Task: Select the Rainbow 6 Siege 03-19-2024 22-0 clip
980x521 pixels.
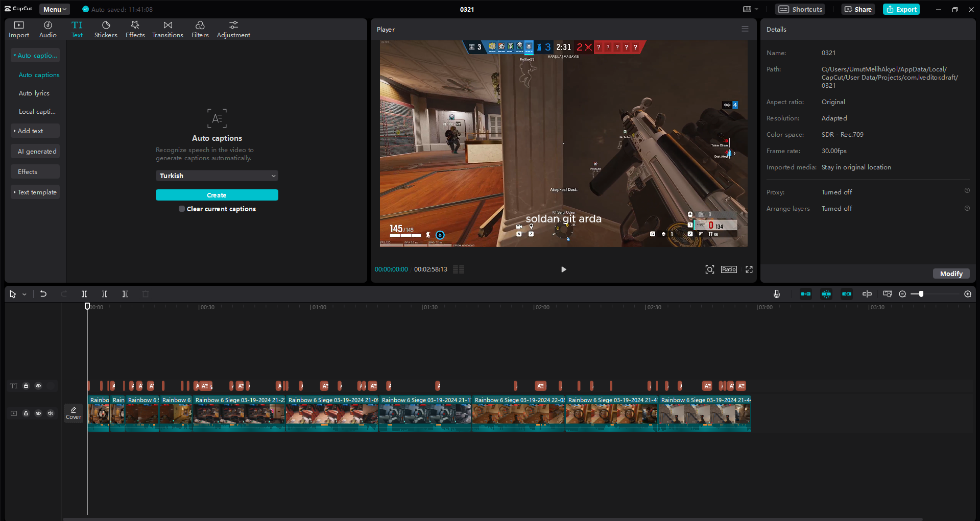Action: (518, 413)
